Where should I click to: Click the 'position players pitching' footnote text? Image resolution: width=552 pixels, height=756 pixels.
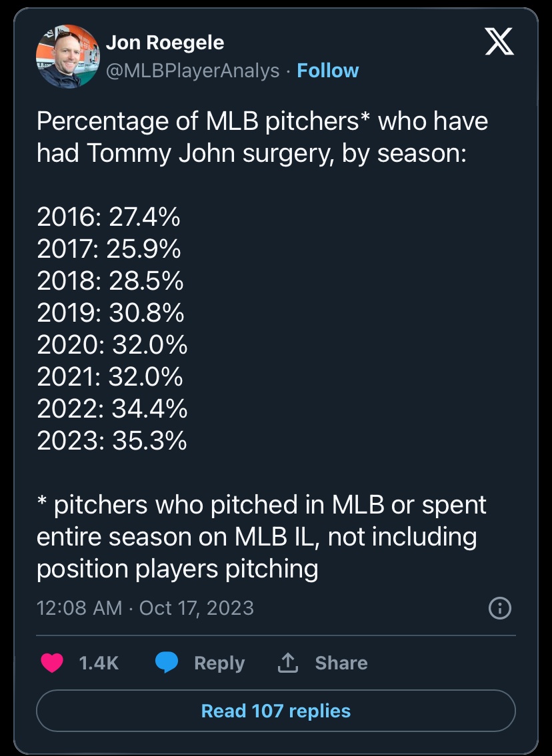(x=177, y=568)
